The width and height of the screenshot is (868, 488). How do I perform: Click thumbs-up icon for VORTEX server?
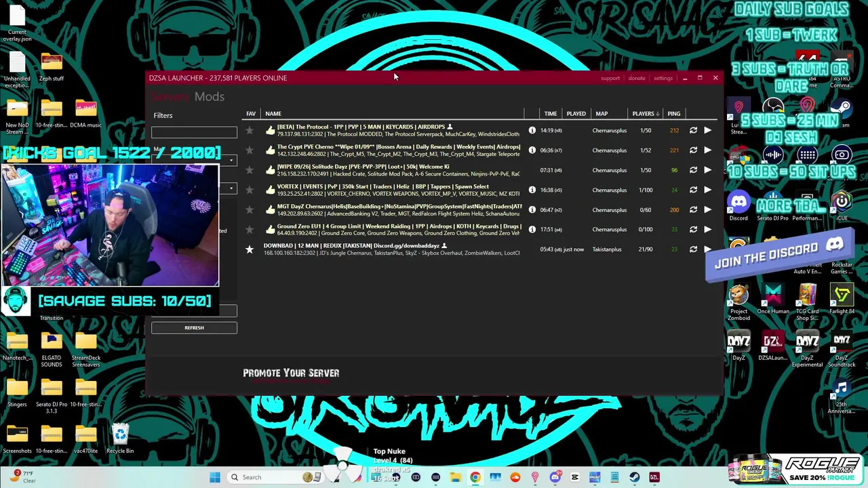(270, 190)
